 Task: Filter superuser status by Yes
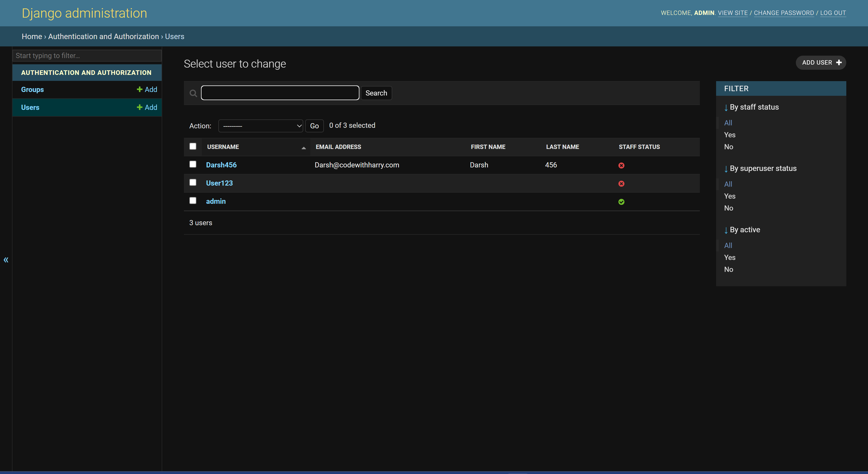tap(729, 196)
